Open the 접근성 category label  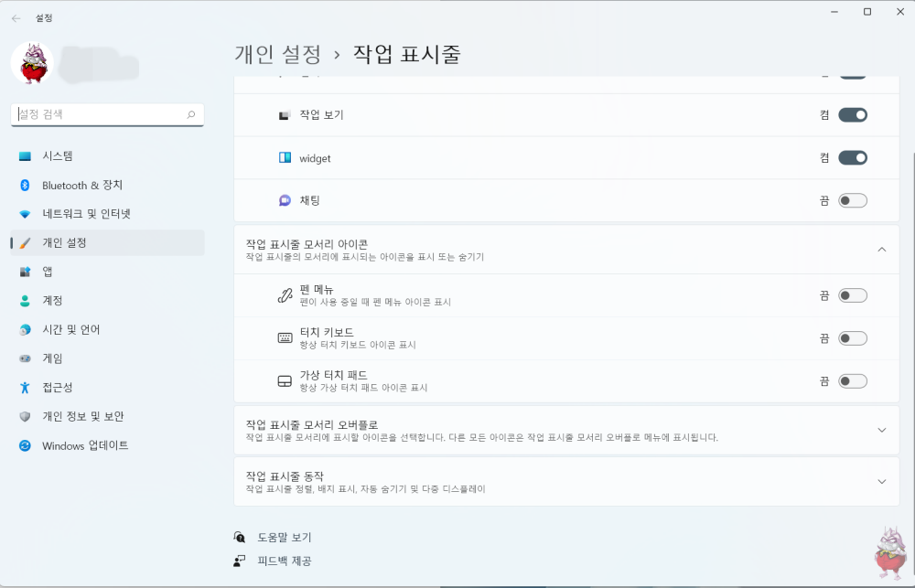pyautogui.click(x=57, y=388)
